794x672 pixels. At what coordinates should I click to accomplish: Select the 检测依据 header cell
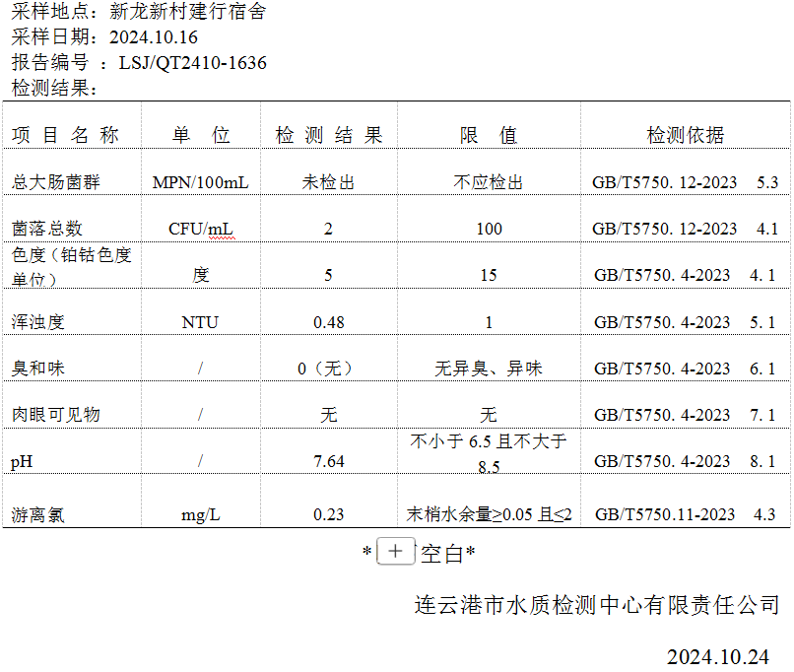tap(685, 136)
